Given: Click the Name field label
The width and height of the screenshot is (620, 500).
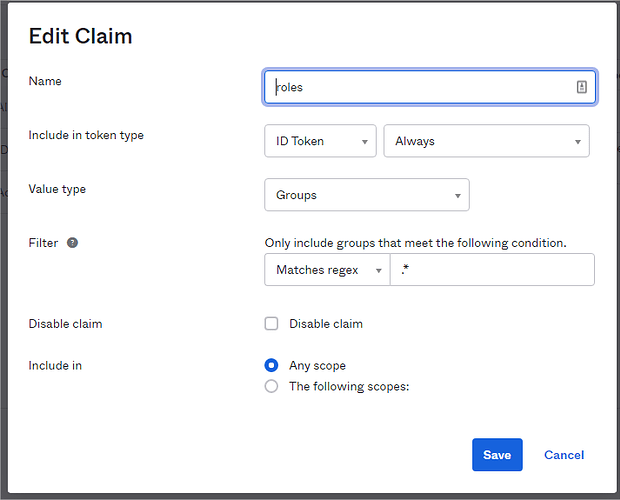Looking at the screenshot, I should 45,81.
